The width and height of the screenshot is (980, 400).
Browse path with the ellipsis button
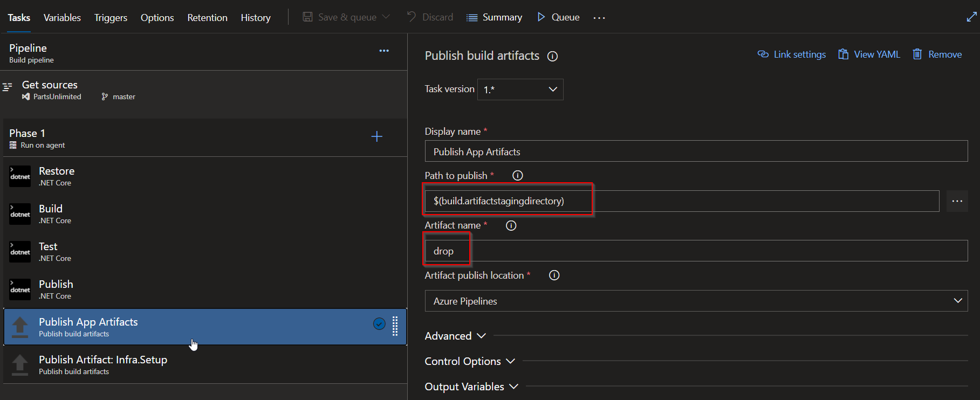click(957, 201)
